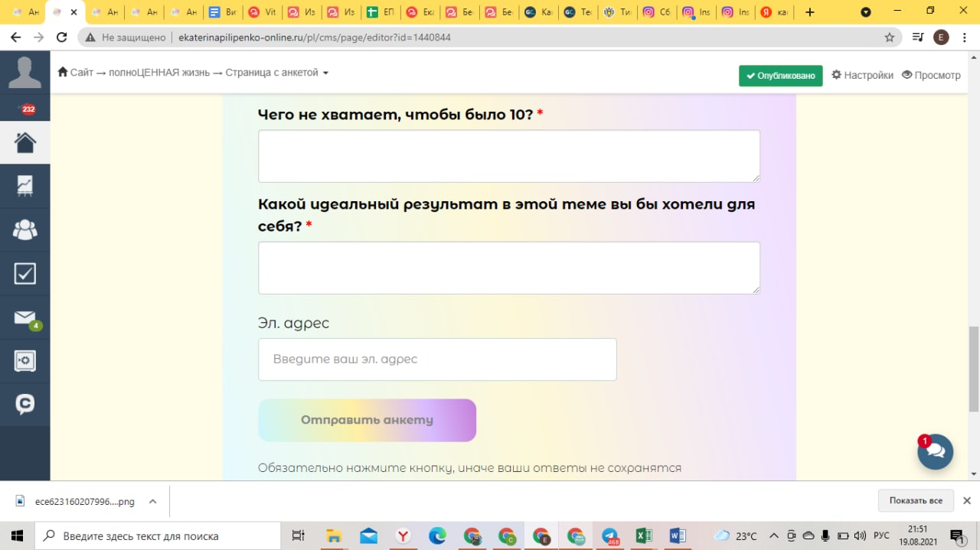The width and height of the screenshot is (980, 550).
Task: Show hidden system tray icons
Action: [773, 535]
